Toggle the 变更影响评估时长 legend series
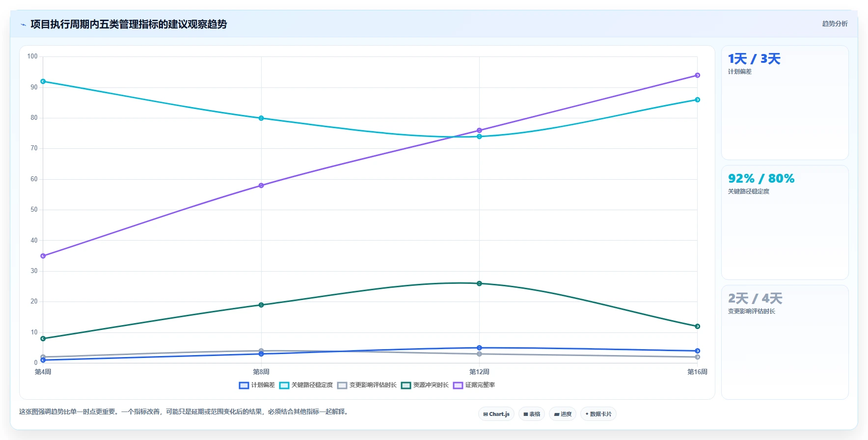The width and height of the screenshot is (868, 440). coord(367,385)
